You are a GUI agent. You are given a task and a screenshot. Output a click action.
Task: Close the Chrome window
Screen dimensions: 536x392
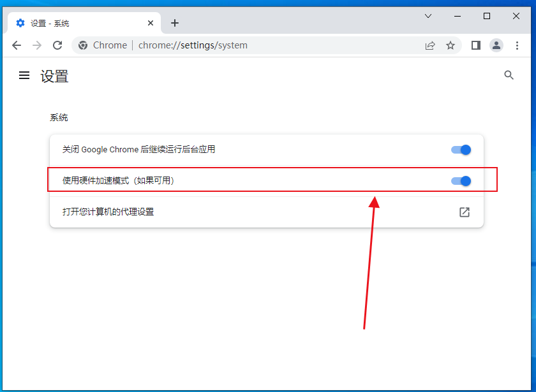coord(516,16)
